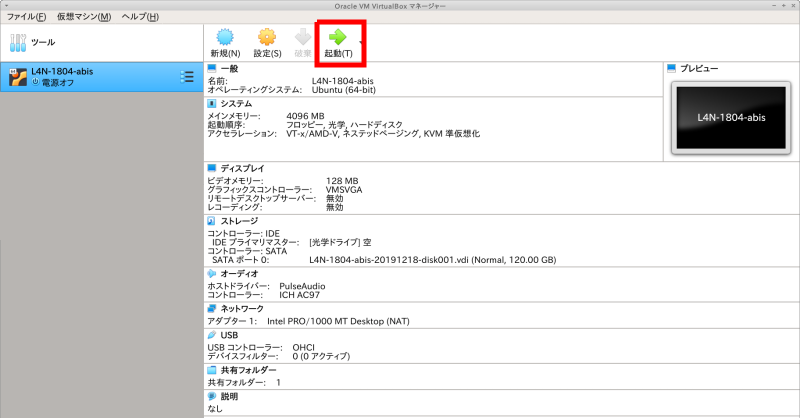Click the USB section plug icon
Viewport: 800px width, 418px height.
[x=212, y=335]
